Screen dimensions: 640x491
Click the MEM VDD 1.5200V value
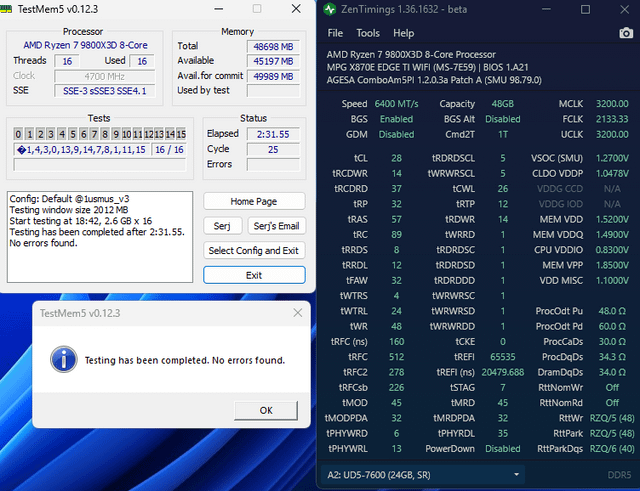click(x=612, y=219)
